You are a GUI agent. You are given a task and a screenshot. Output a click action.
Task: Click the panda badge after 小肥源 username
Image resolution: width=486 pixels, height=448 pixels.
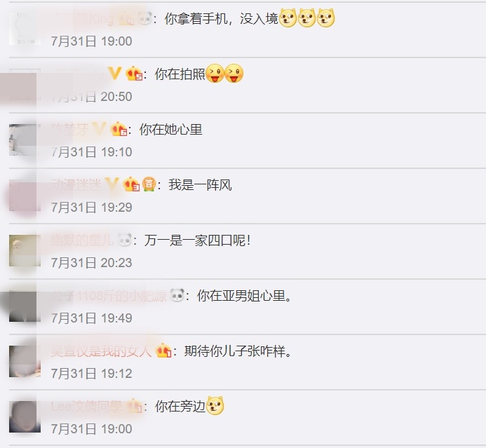[x=177, y=295]
